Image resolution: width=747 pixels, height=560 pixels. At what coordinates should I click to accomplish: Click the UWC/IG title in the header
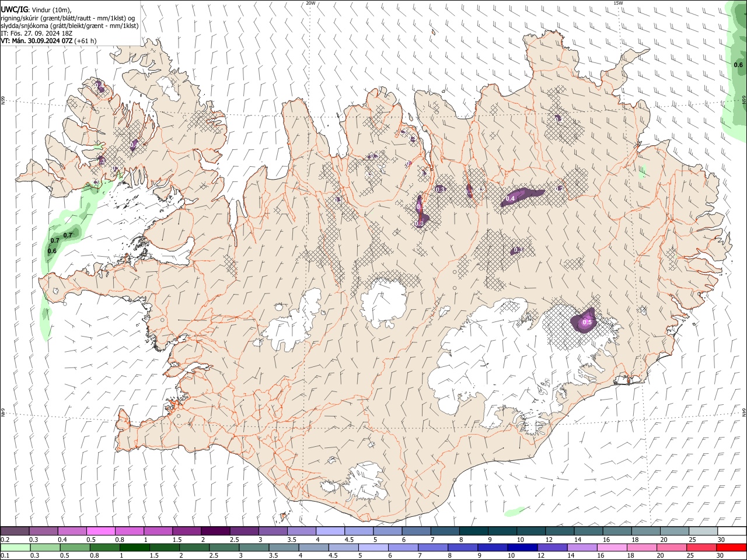(x=14, y=9)
